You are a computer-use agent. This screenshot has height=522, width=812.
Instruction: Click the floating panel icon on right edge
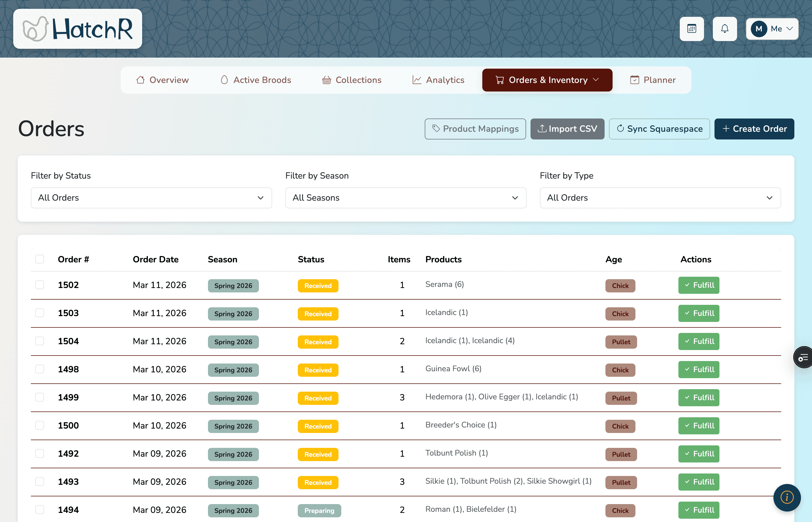click(x=803, y=357)
